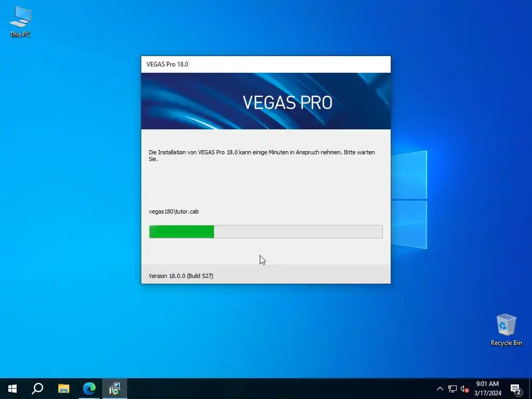The height and width of the screenshot is (399, 532).
Task: Open the This PC desktop icon
Action: (x=20, y=22)
